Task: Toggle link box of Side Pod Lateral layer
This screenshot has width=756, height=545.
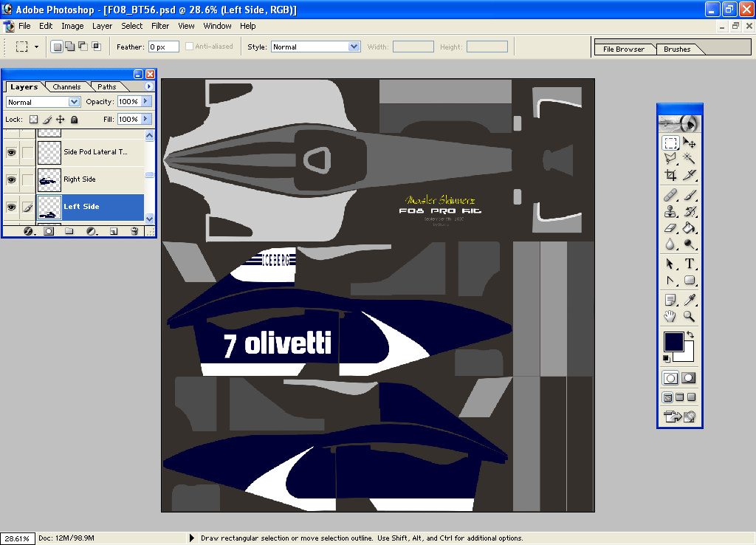Action: [x=28, y=152]
